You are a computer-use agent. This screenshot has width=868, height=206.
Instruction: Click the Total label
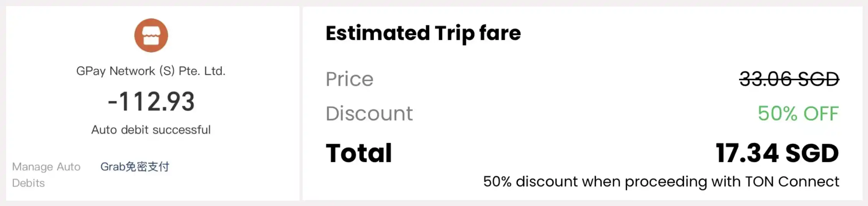pos(359,153)
